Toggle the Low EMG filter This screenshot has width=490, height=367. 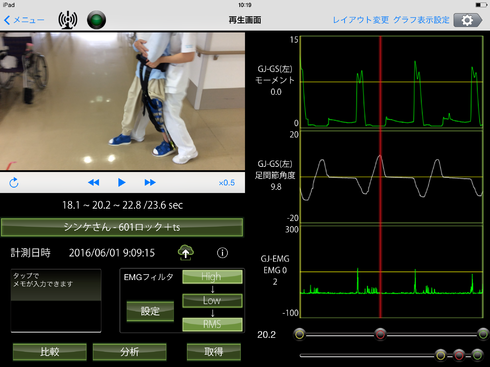click(212, 301)
